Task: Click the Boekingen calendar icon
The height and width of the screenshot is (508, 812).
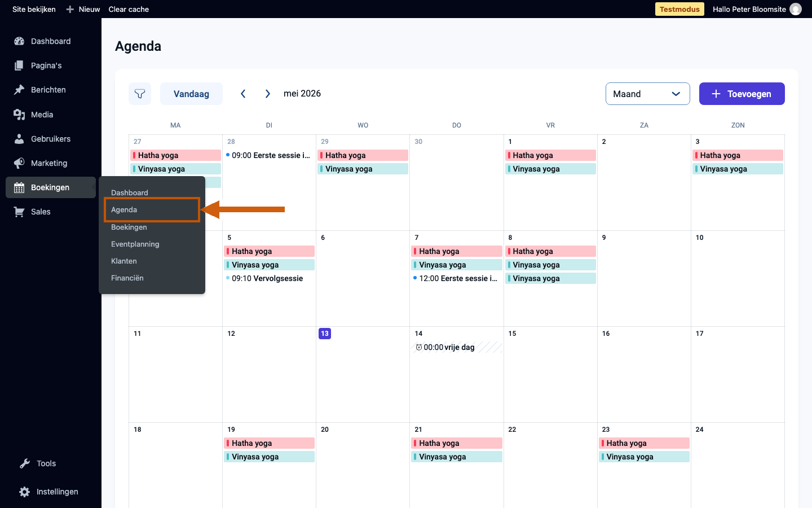Action: pyautogui.click(x=19, y=187)
